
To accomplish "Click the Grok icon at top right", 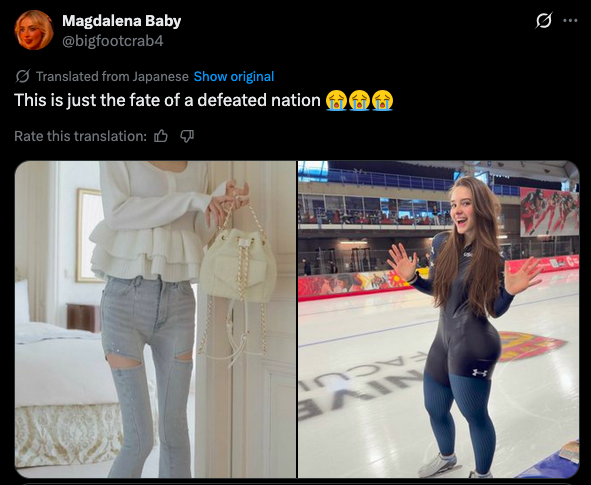I will (x=544, y=20).
